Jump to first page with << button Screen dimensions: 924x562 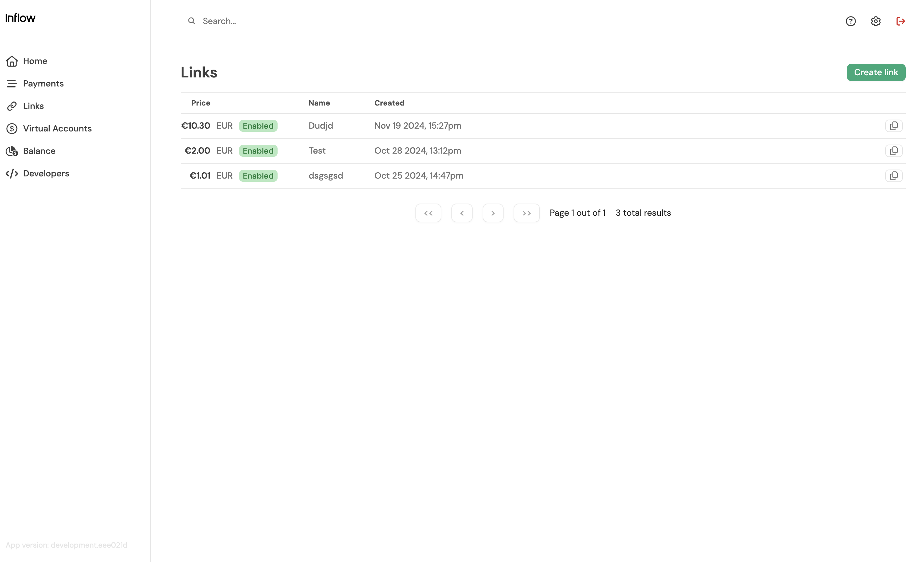(x=428, y=213)
